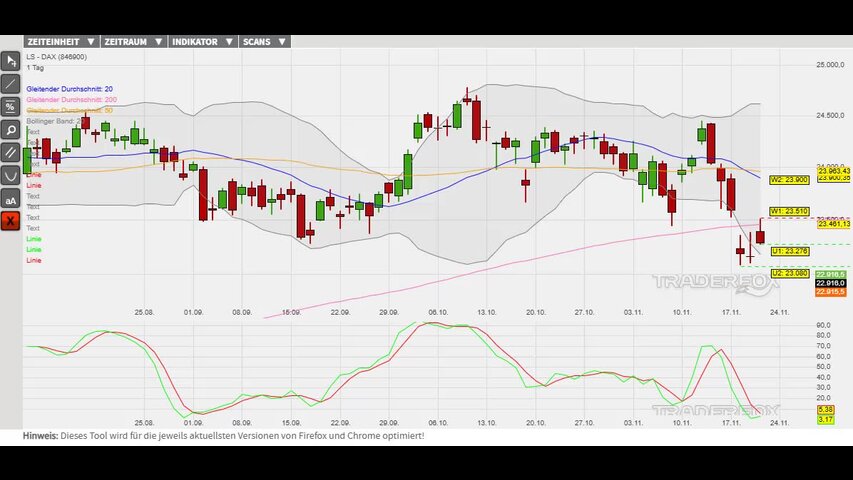Toggle the Gleitender Durchschnitt: 200 legend entry
Image resolution: width=853 pixels, height=480 pixels.
tap(71, 100)
